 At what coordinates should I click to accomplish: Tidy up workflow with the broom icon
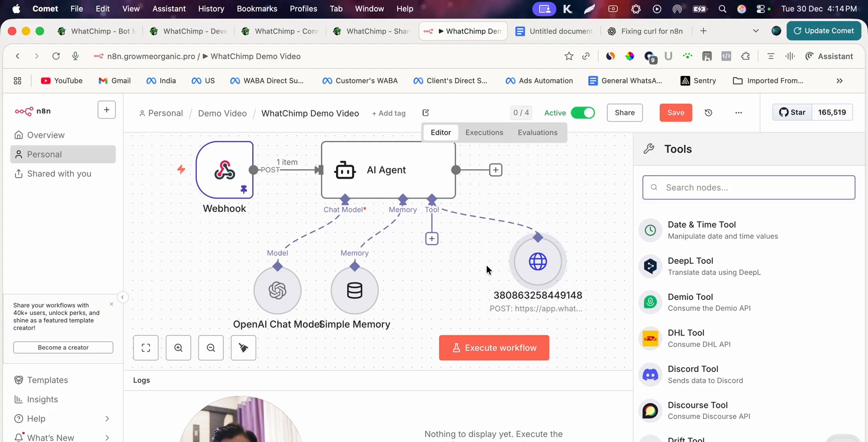[244, 348]
